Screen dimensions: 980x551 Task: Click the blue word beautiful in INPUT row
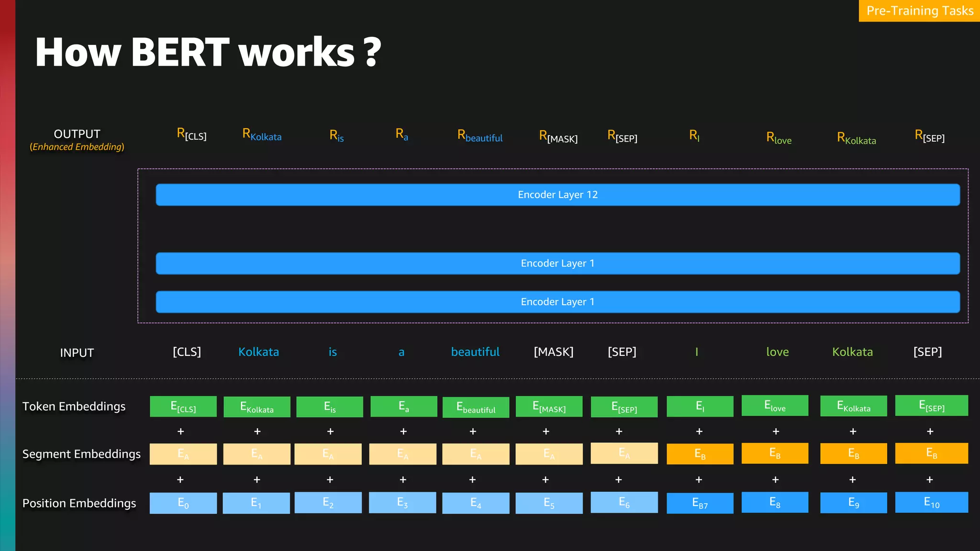coord(475,352)
